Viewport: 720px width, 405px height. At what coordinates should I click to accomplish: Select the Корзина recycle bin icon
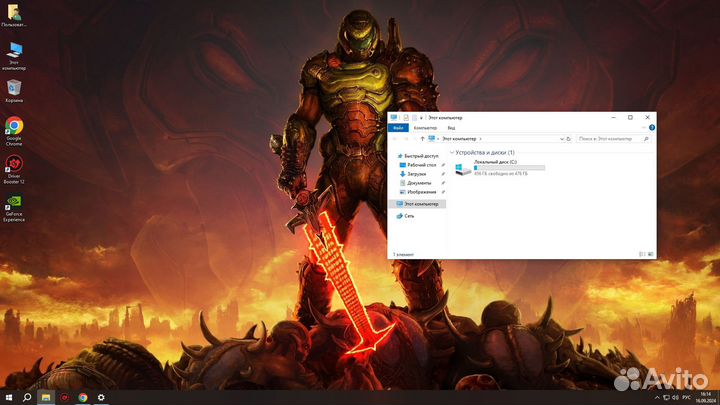[14, 90]
